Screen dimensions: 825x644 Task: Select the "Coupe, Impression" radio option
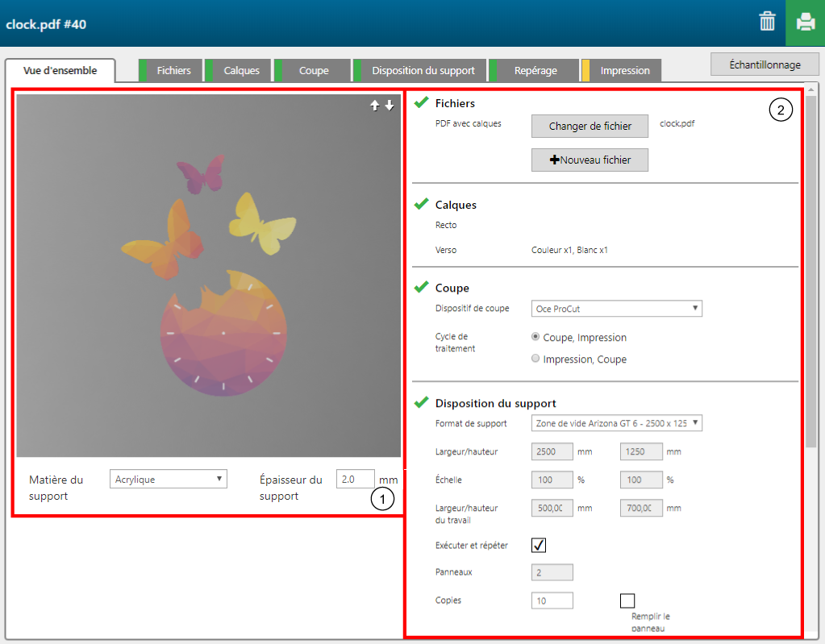536,337
